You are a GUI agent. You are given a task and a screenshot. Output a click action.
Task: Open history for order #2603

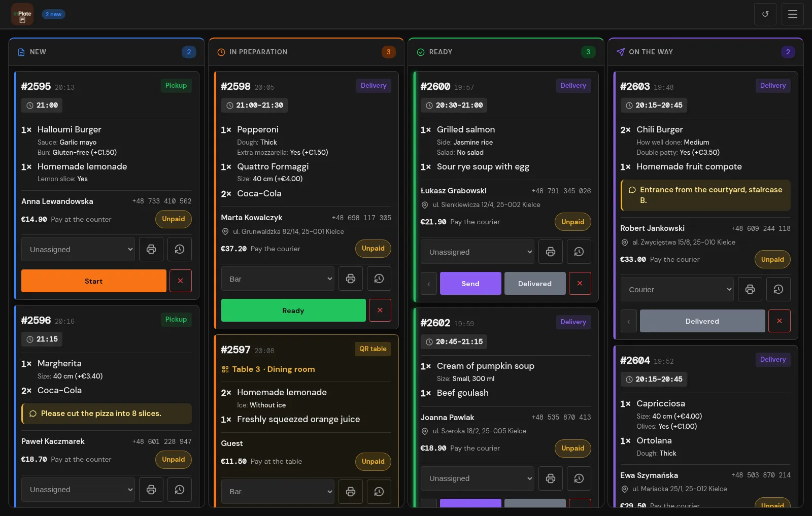(x=779, y=289)
